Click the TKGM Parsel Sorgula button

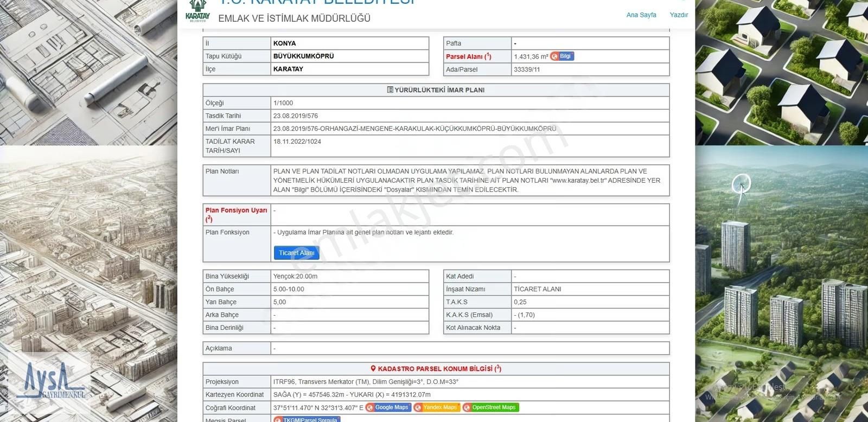coord(310,419)
